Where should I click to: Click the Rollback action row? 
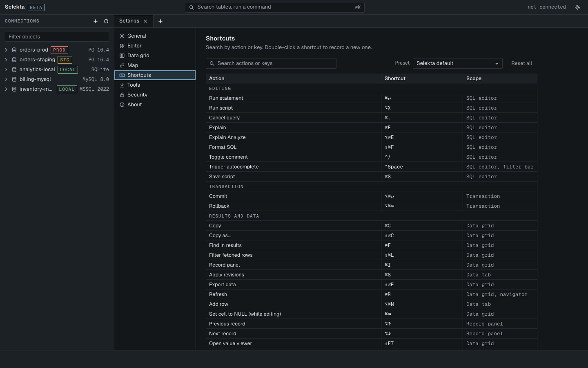(x=371, y=206)
